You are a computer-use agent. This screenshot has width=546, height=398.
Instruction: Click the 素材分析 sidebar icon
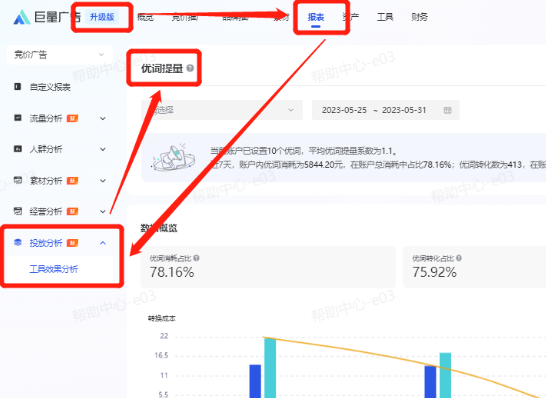[17, 180]
